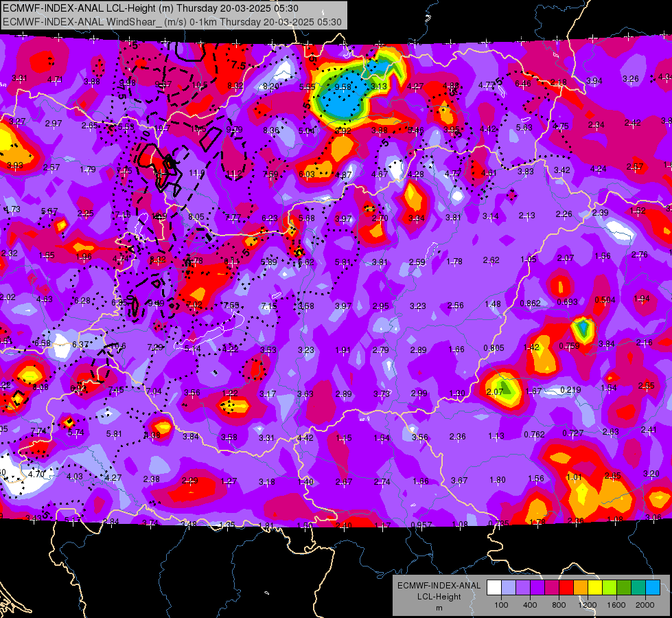The width and height of the screenshot is (672, 618).
Task: Click the sky blue legend swatch
Action: point(653,587)
